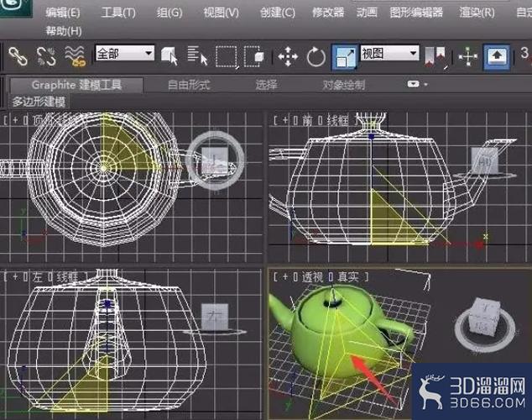532x420 pixels.
Task: Click the [+] menu of the 透视 viewport
Action: coord(285,277)
